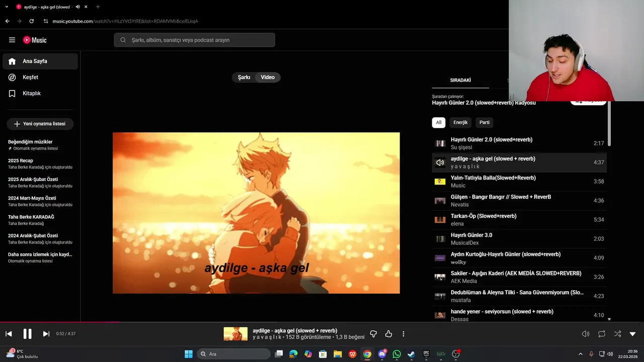Play Sakiler - Aşığın Kaderi in queue

coord(519,277)
